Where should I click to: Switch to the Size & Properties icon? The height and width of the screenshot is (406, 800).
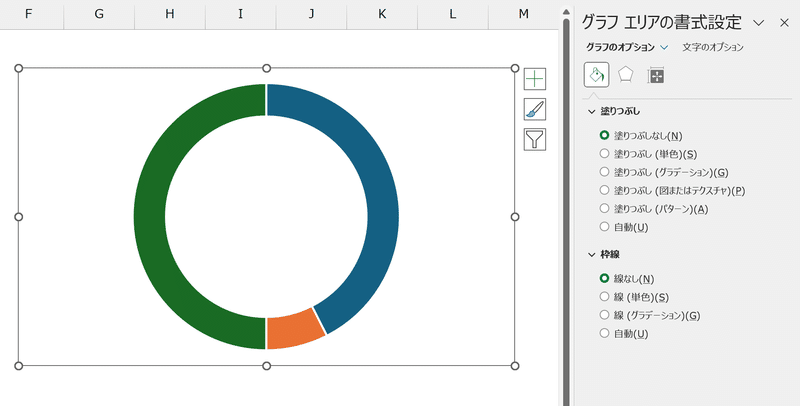(x=656, y=76)
